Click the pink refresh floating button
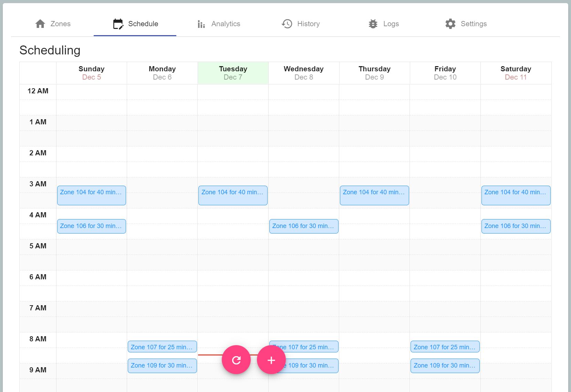Image resolution: width=571 pixels, height=392 pixels. pos(236,360)
